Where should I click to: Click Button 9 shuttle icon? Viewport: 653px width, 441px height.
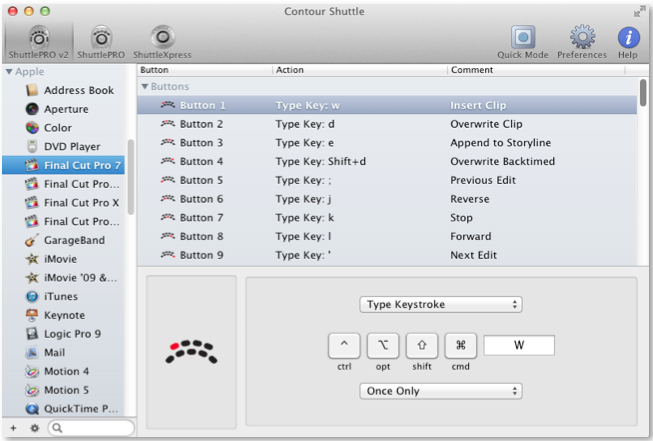coord(168,254)
